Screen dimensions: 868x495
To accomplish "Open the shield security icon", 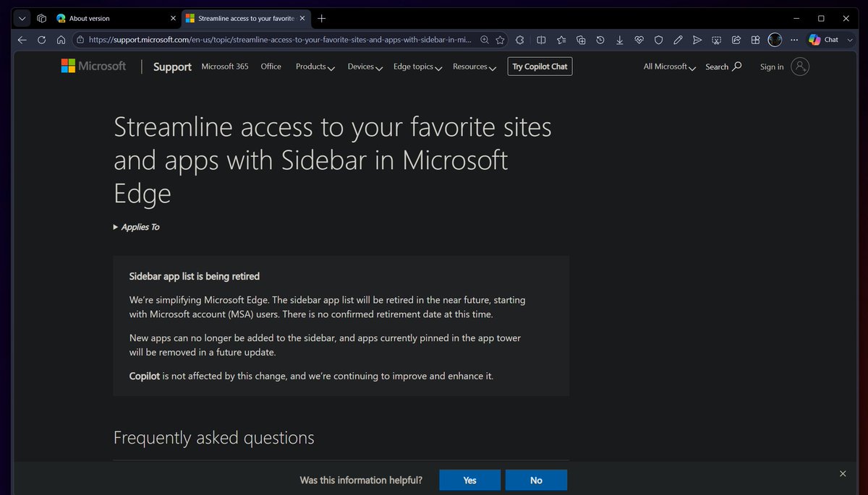I will (658, 40).
